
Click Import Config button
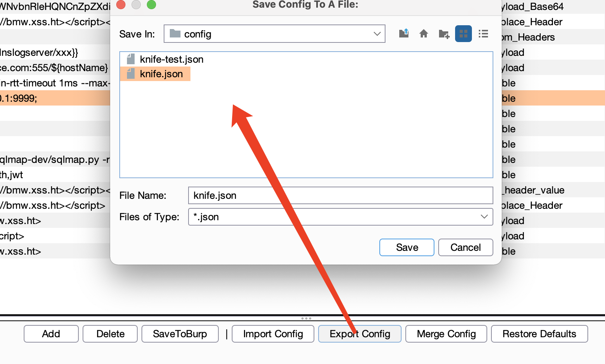[x=273, y=334]
